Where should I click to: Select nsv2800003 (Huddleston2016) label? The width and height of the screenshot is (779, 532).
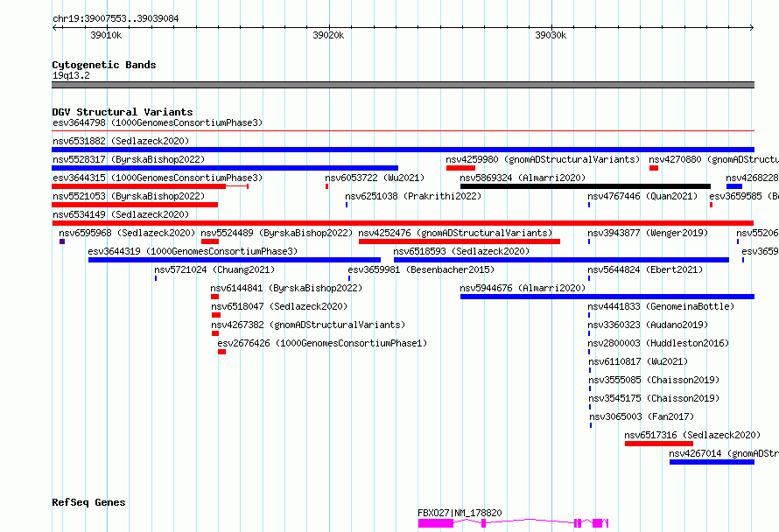pyautogui.click(x=658, y=343)
